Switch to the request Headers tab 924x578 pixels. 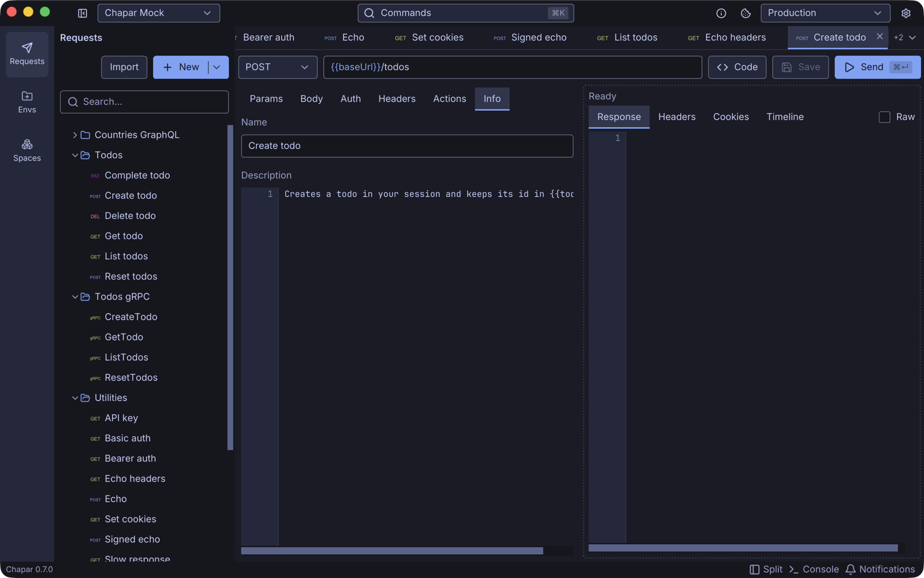[397, 99]
